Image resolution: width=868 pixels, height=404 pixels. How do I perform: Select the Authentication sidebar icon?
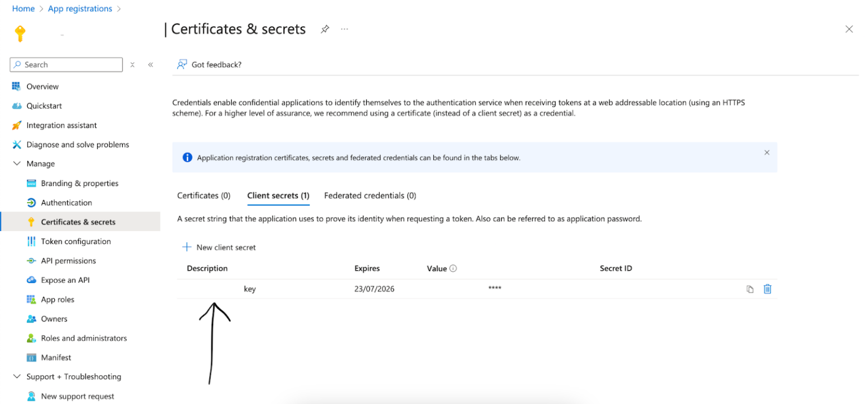click(31, 202)
